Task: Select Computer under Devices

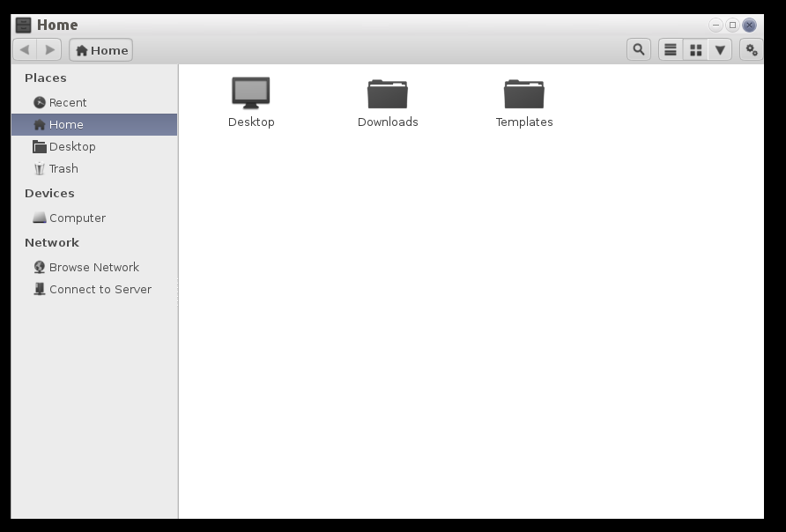Action: (x=94, y=218)
